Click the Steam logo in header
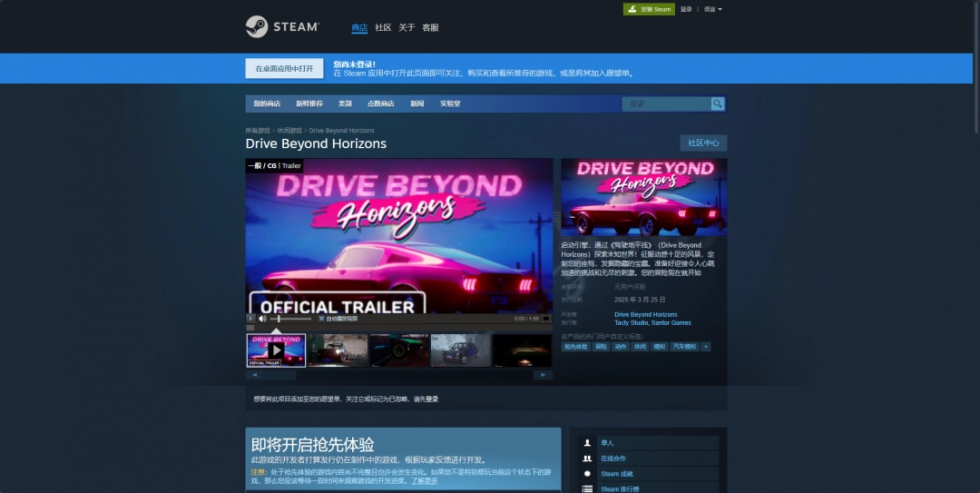The height and width of the screenshot is (493, 980). coord(282,27)
